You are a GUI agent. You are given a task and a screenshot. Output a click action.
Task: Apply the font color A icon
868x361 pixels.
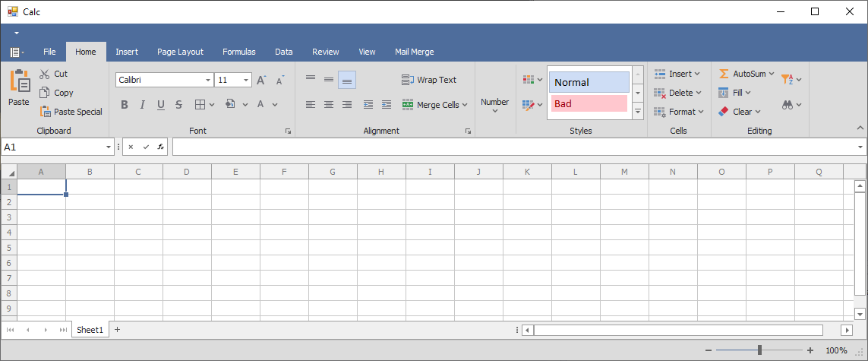click(260, 104)
